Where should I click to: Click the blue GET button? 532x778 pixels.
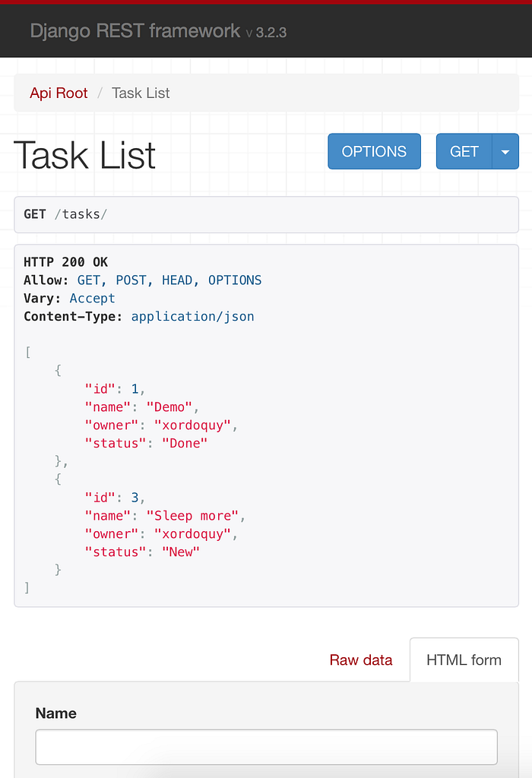point(464,151)
